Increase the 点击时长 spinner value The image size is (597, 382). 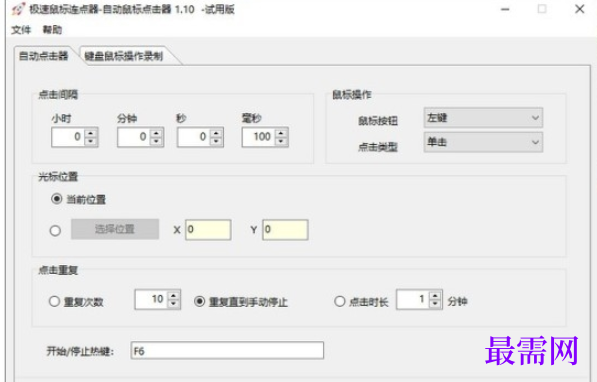click(x=435, y=295)
